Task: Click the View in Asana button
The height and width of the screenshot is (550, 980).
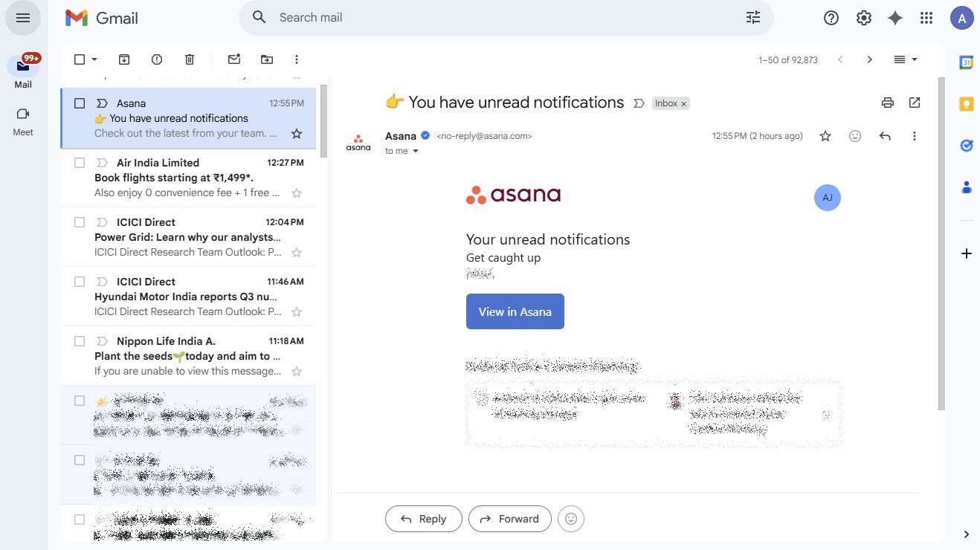Action: coord(515,311)
